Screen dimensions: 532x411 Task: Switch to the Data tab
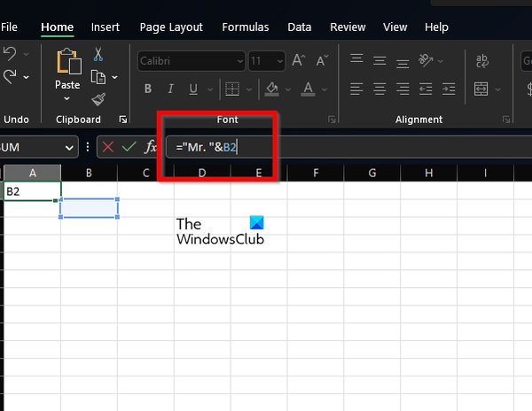(300, 27)
